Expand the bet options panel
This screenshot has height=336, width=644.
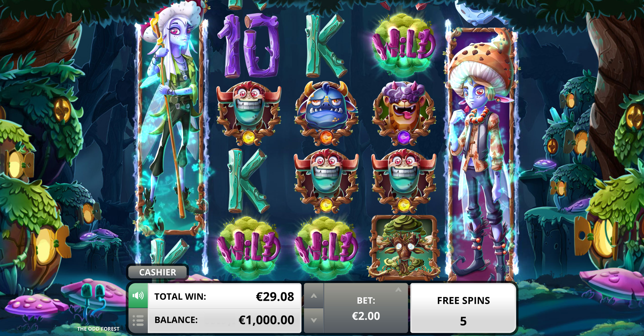point(398,290)
